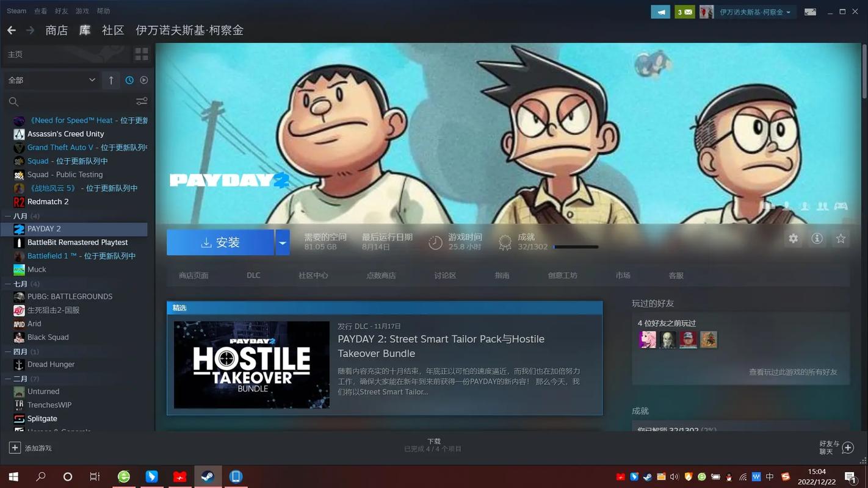The width and height of the screenshot is (868, 488).
Task: Open the 好友 menu
Action: coord(62,11)
